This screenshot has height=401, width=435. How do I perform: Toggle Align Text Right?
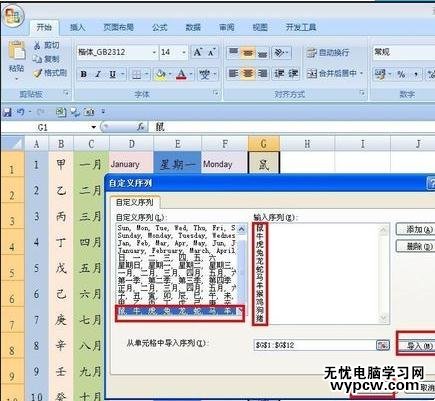coord(262,73)
